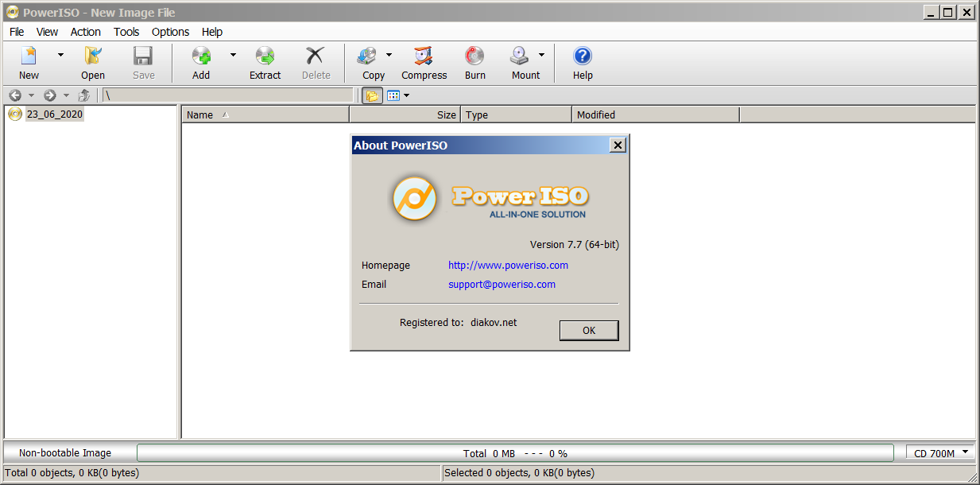980x485 pixels.
Task: Click the Selected 0 objects status text
Action: [519, 473]
